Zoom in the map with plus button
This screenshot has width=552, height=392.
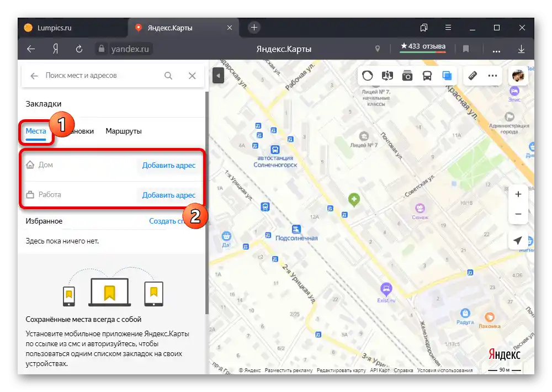click(518, 194)
